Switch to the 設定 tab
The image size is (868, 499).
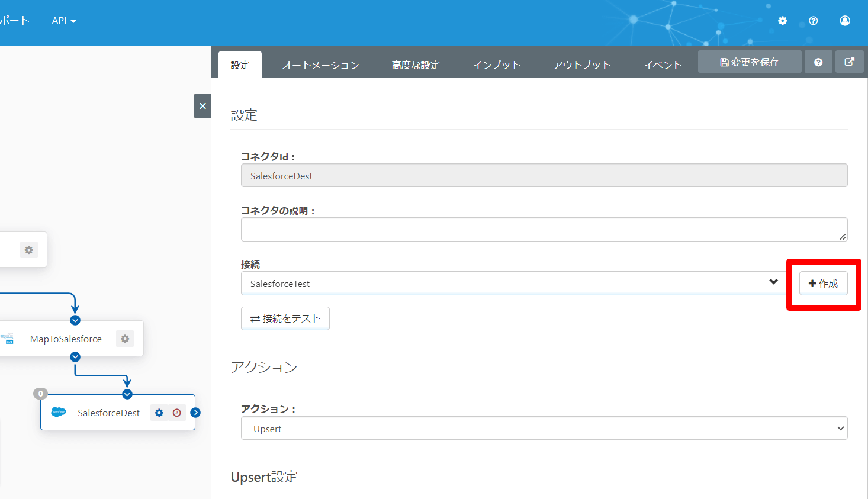coord(240,65)
